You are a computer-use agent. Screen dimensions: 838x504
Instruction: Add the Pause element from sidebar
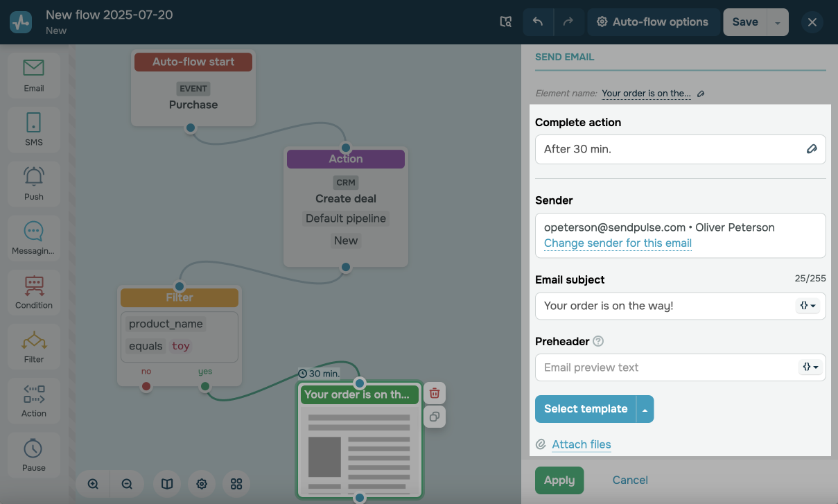[33, 454]
